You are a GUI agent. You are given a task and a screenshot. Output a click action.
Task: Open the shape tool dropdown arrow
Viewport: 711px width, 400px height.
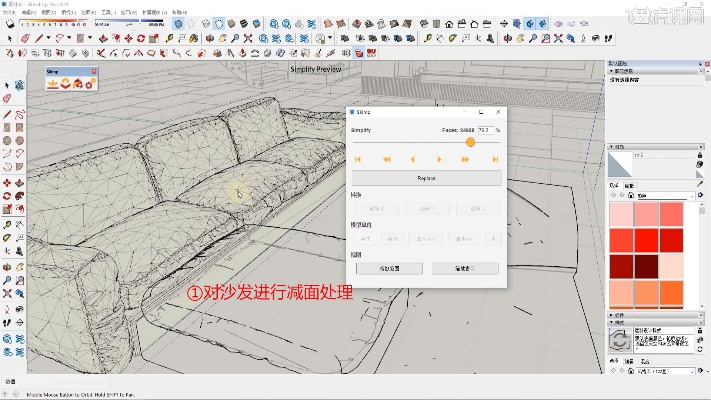coord(91,39)
